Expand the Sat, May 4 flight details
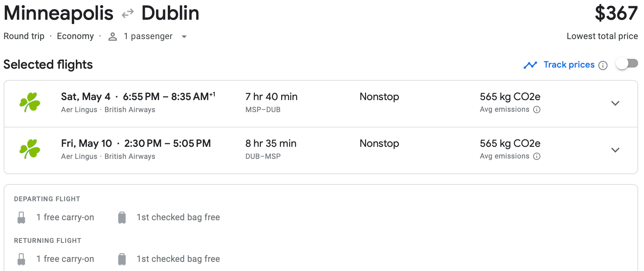This screenshot has width=644, height=271. (615, 103)
